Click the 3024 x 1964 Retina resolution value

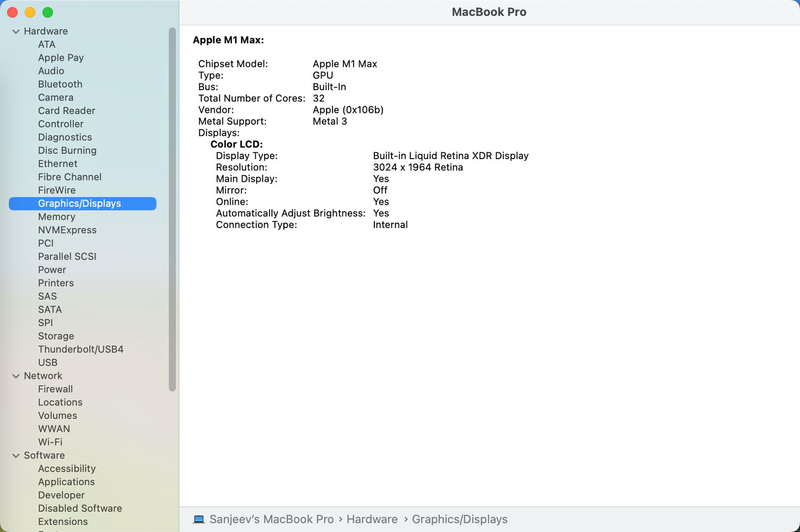[x=418, y=167]
